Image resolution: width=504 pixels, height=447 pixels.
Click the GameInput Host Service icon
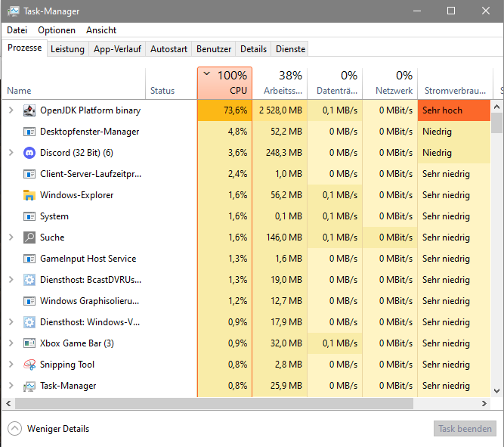29,259
